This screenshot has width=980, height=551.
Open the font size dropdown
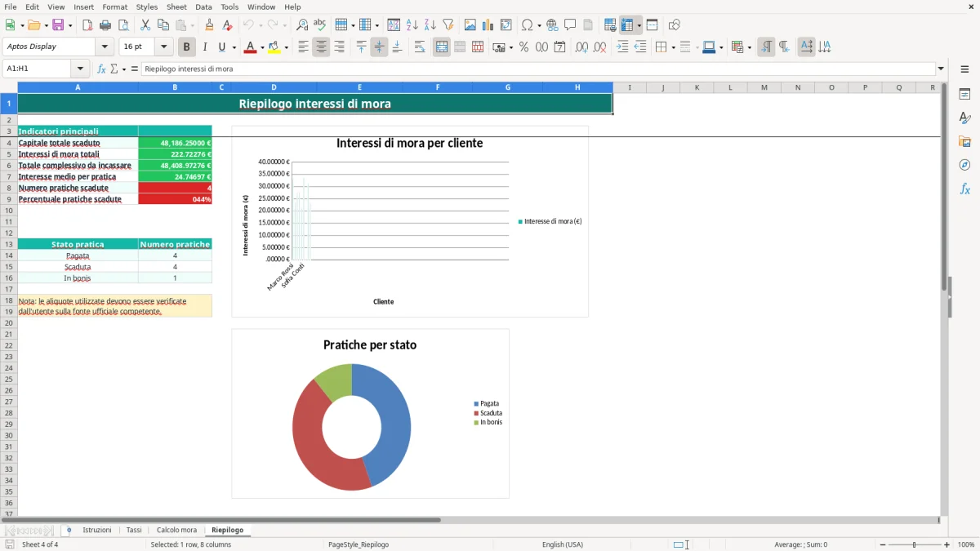163,47
